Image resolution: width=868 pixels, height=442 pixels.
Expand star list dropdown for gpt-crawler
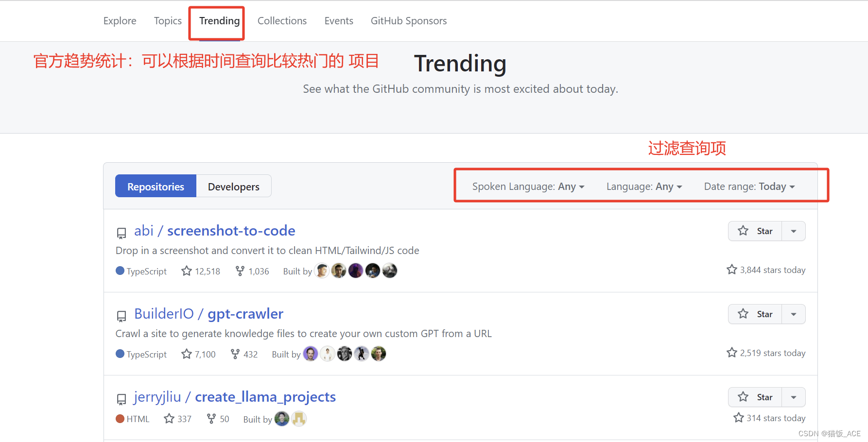click(x=794, y=314)
